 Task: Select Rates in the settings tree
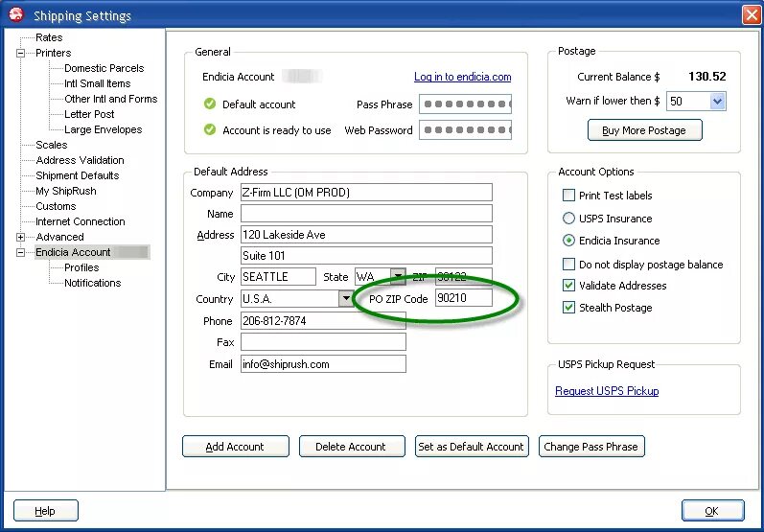[49, 37]
